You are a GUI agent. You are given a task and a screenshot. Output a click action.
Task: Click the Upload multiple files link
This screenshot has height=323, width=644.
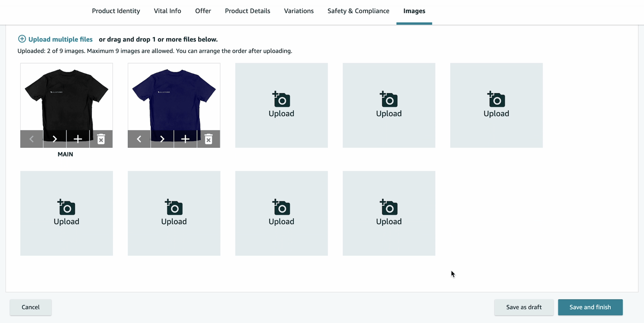pyautogui.click(x=60, y=39)
